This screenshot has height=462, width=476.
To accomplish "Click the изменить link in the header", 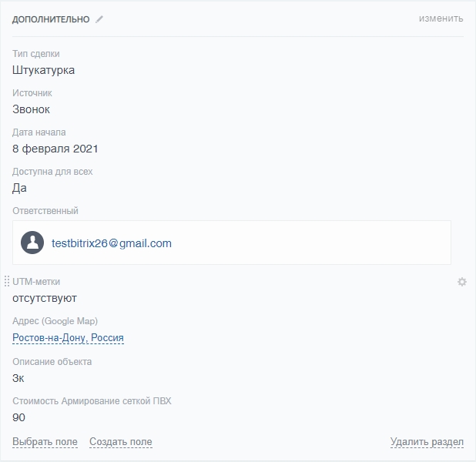I will coord(441,18).
